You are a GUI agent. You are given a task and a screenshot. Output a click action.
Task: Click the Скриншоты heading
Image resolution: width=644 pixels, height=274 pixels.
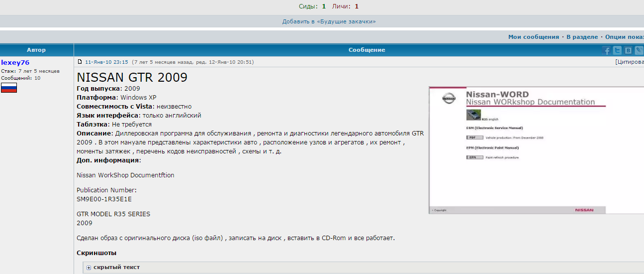96,253
